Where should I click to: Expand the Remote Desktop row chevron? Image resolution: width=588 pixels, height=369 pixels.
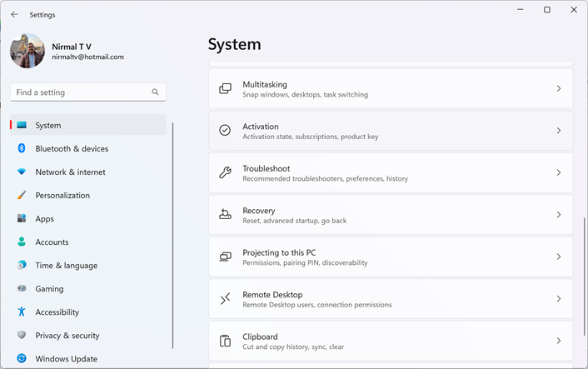tap(559, 298)
